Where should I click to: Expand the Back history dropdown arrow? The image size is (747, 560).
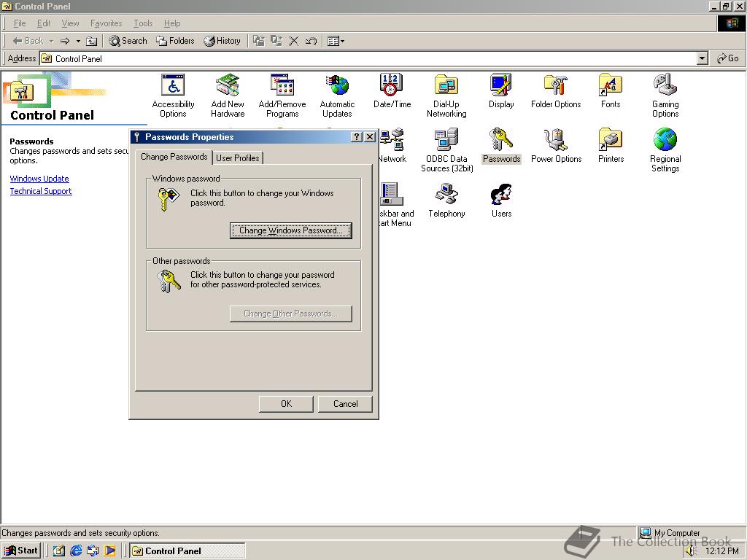pyautogui.click(x=52, y=41)
